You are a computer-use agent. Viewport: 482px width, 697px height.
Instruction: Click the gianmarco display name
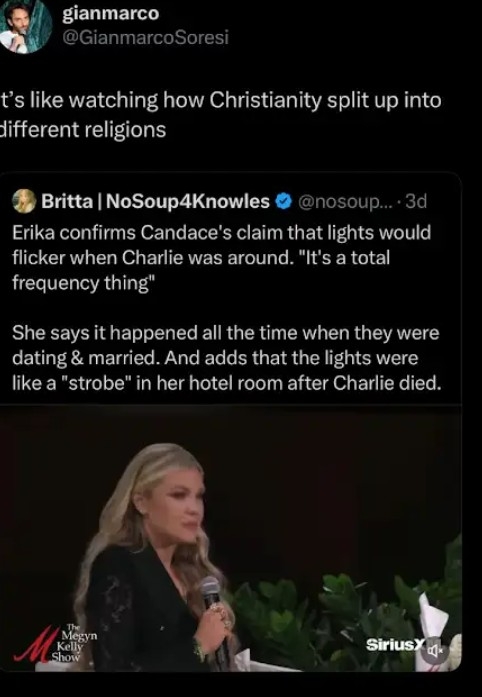pyautogui.click(x=110, y=13)
